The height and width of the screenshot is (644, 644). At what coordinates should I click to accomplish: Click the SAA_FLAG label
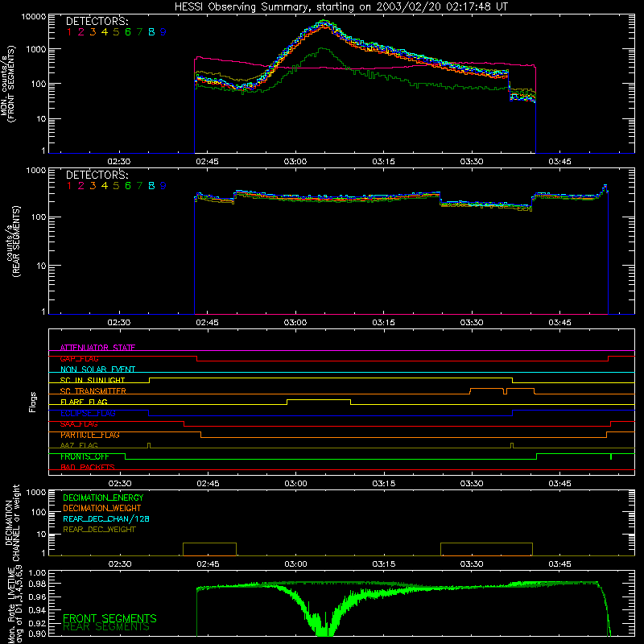79,424
